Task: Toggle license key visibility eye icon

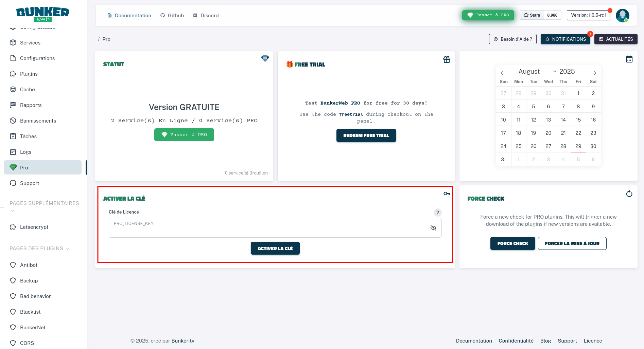Action: tap(433, 228)
